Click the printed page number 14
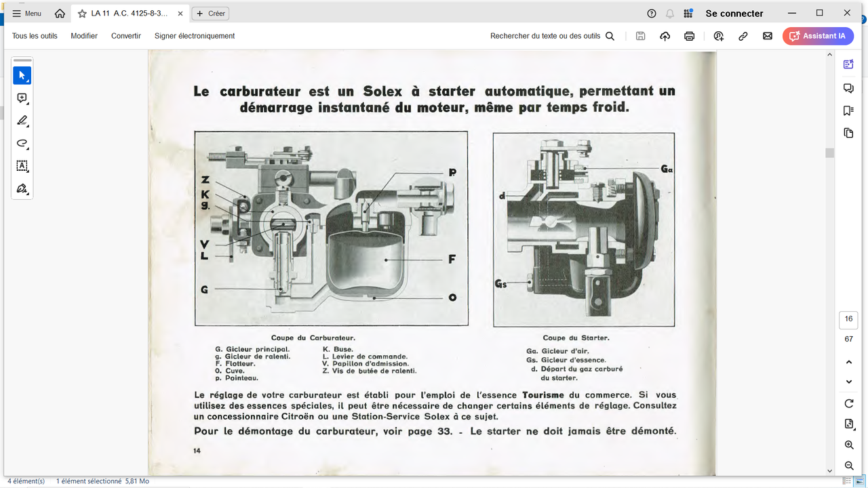This screenshot has width=868, height=488. point(197,451)
